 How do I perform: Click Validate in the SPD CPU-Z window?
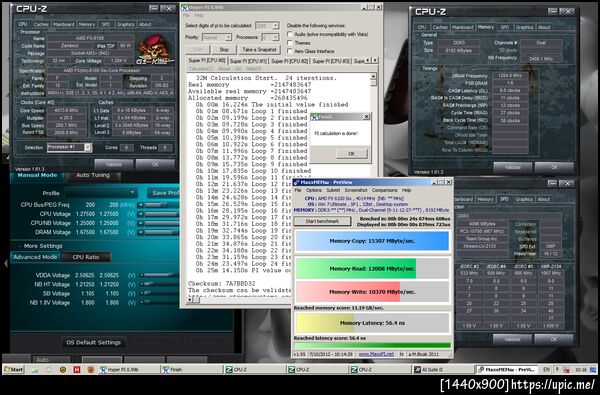(x=512, y=339)
